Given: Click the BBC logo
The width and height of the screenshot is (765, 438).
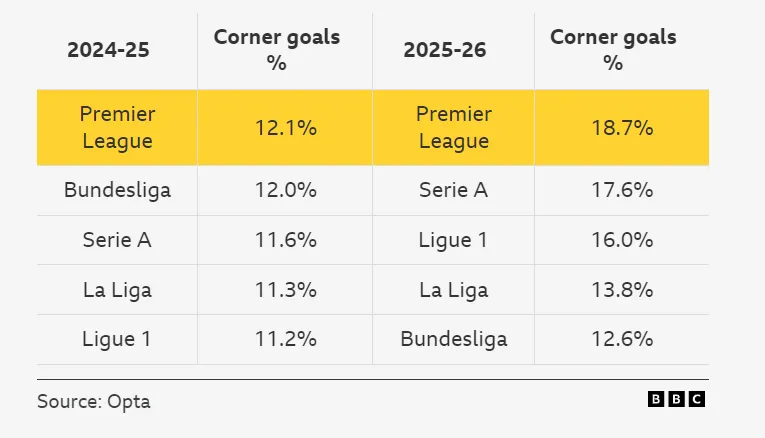Looking at the screenshot, I should (676, 399).
